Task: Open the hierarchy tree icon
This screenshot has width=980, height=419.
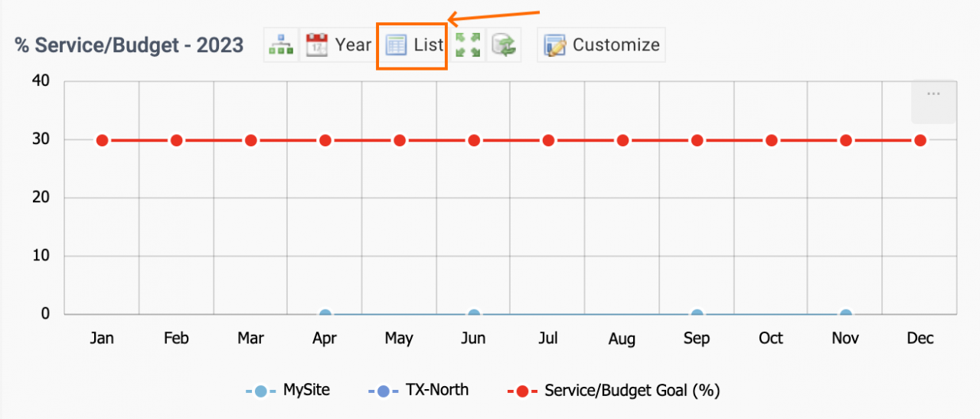Action: point(281,45)
